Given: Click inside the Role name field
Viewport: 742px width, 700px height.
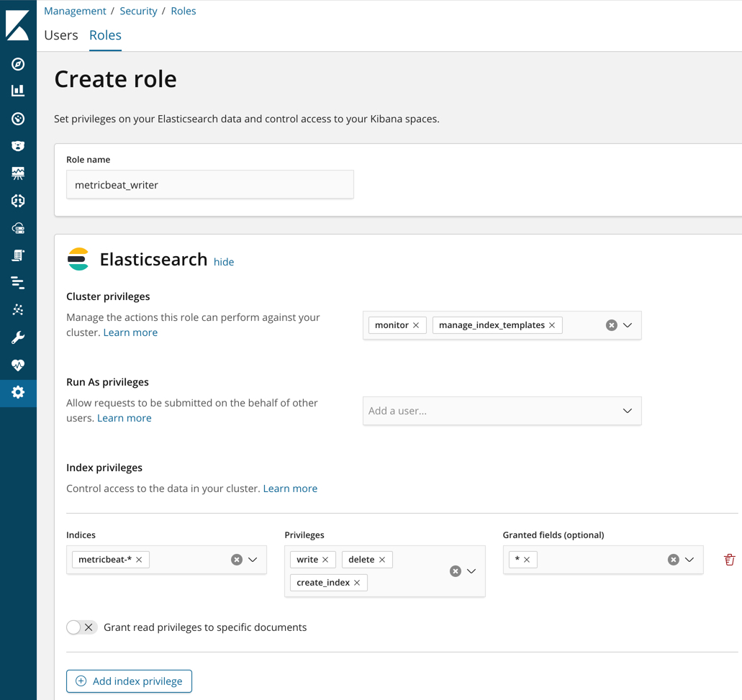Looking at the screenshot, I should point(209,184).
